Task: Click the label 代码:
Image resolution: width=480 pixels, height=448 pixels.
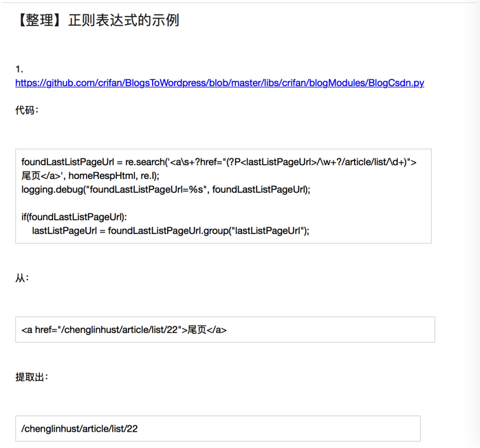Action: click(x=27, y=110)
